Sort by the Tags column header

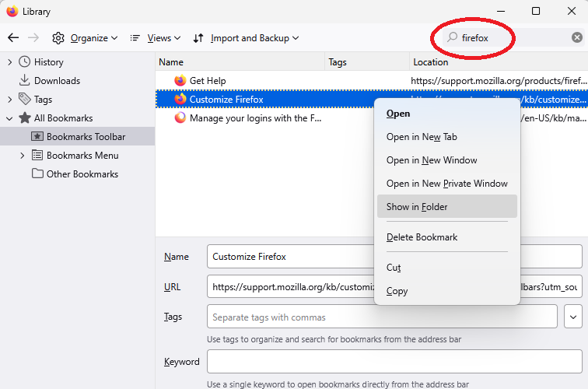[367, 62]
